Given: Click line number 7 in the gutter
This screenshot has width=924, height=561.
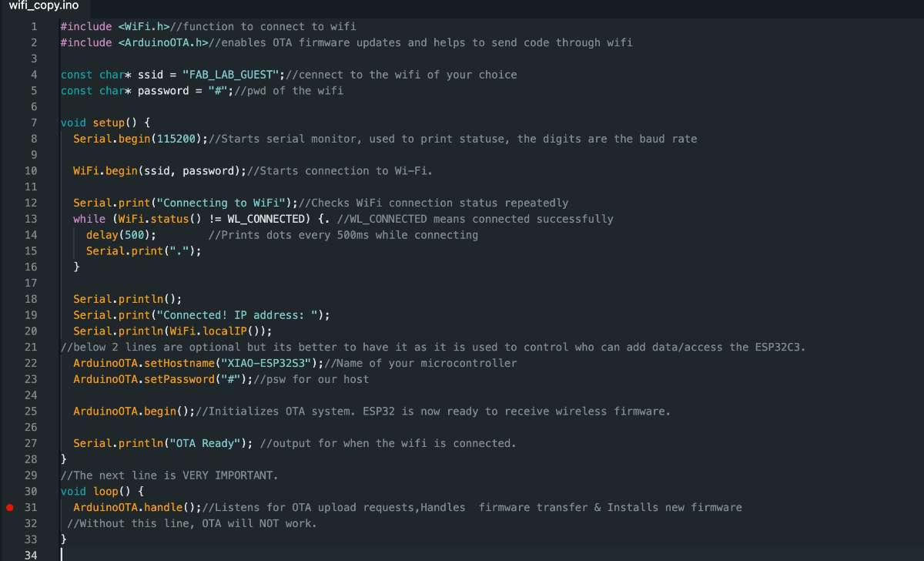Looking at the screenshot, I should coord(34,123).
